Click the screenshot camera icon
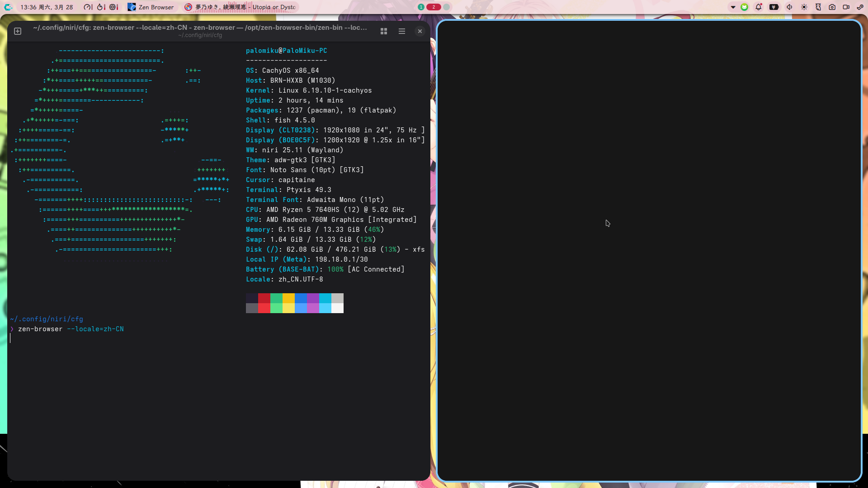Viewport: 868px width, 488px height. (832, 7)
